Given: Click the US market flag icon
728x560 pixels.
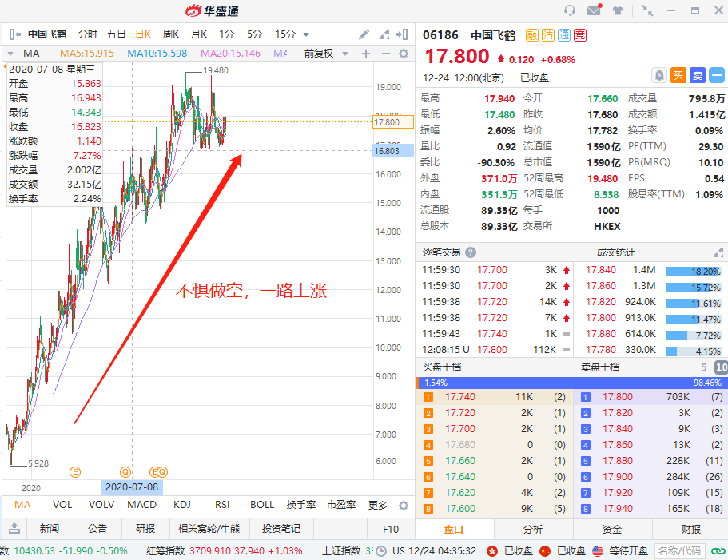Looking at the screenshot, I should pos(598,551).
